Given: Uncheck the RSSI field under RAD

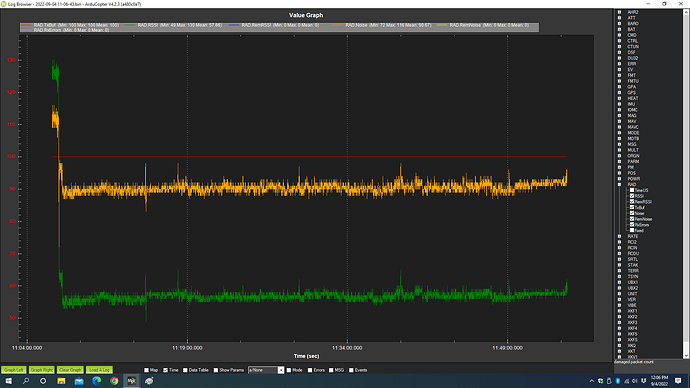Looking at the screenshot, I should tap(632, 196).
